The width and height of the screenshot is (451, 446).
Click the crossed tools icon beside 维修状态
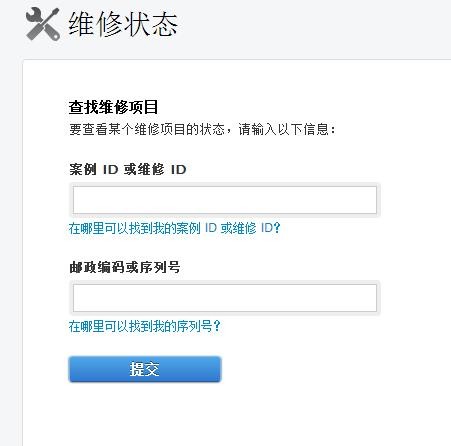[x=43, y=24]
